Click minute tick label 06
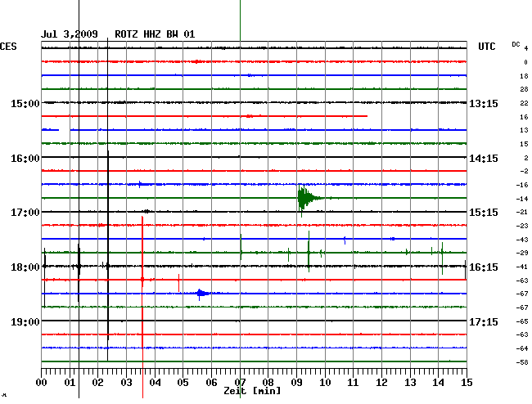This screenshot has height=404, width=532. (x=211, y=383)
